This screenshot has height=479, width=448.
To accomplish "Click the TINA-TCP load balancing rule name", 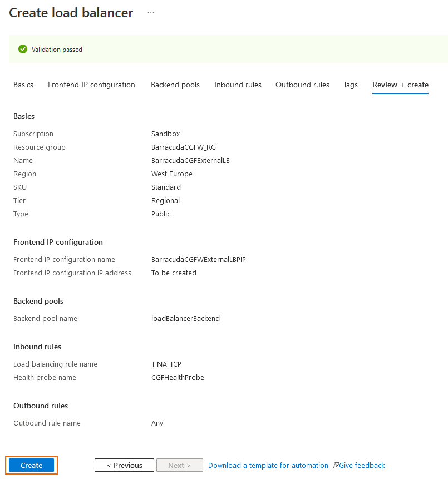I will 165,364.
